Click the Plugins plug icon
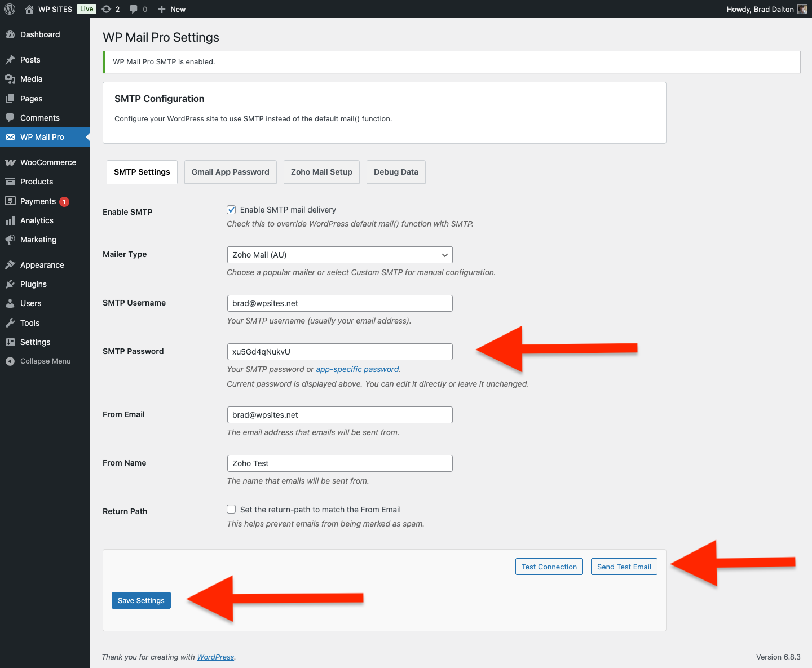Image resolution: width=812 pixels, height=668 pixels. tap(10, 284)
